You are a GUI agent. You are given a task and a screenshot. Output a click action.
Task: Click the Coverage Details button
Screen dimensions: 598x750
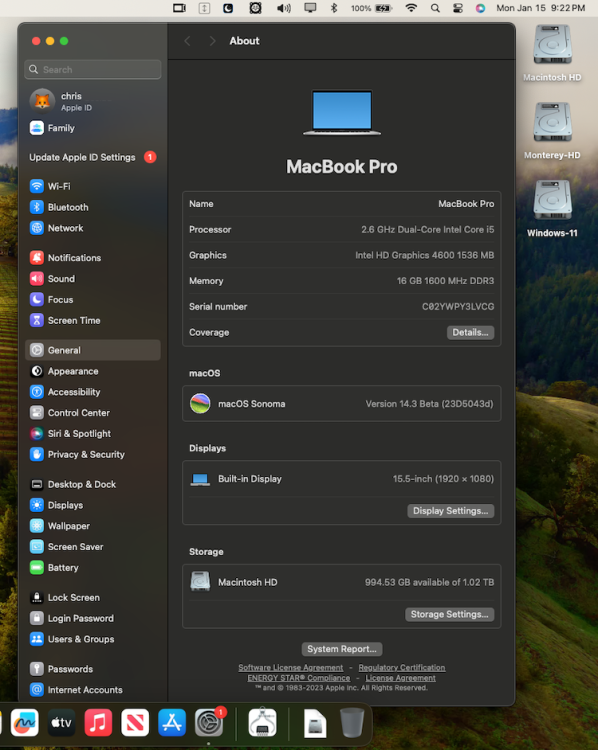pyautogui.click(x=470, y=332)
